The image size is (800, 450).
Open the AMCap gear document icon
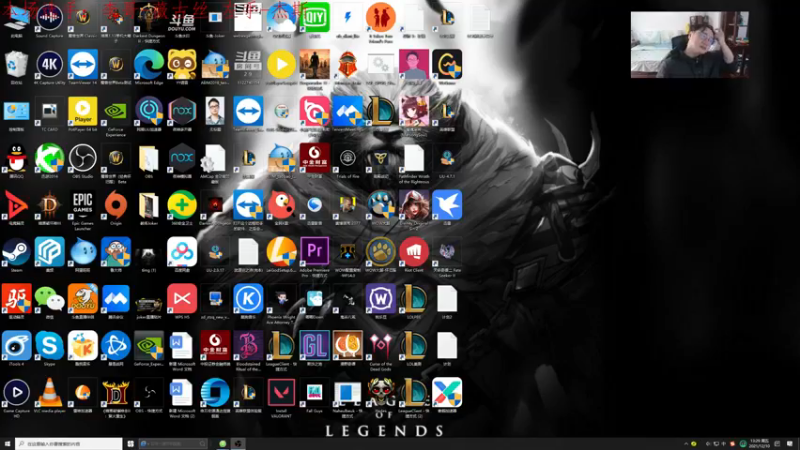coord(215,162)
